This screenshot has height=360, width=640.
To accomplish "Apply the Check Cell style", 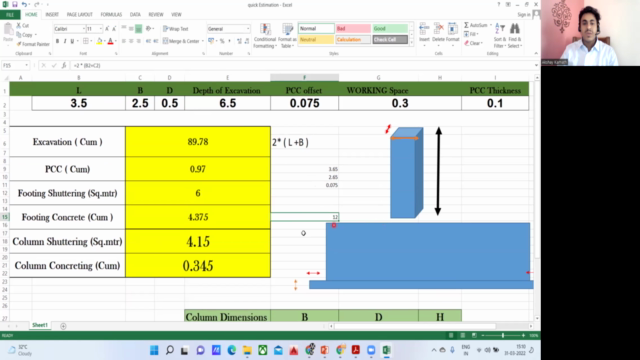I will [390, 40].
